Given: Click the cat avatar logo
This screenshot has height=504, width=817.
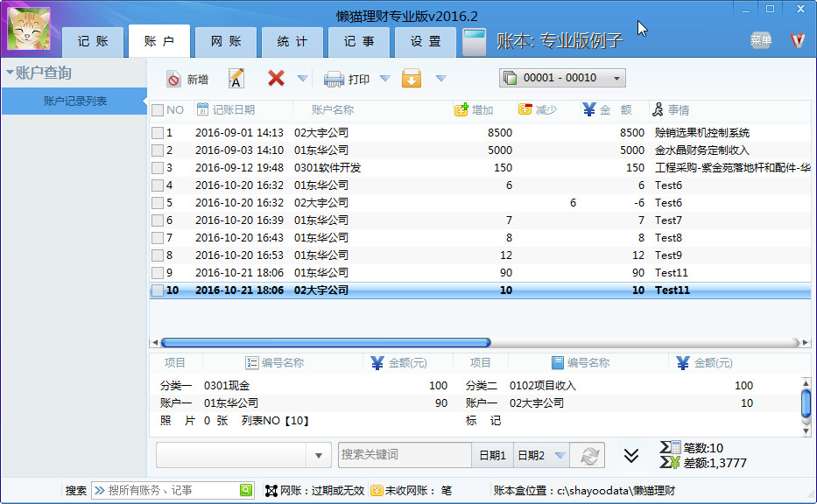Looking at the screenshot, I should tap(29, 29).
